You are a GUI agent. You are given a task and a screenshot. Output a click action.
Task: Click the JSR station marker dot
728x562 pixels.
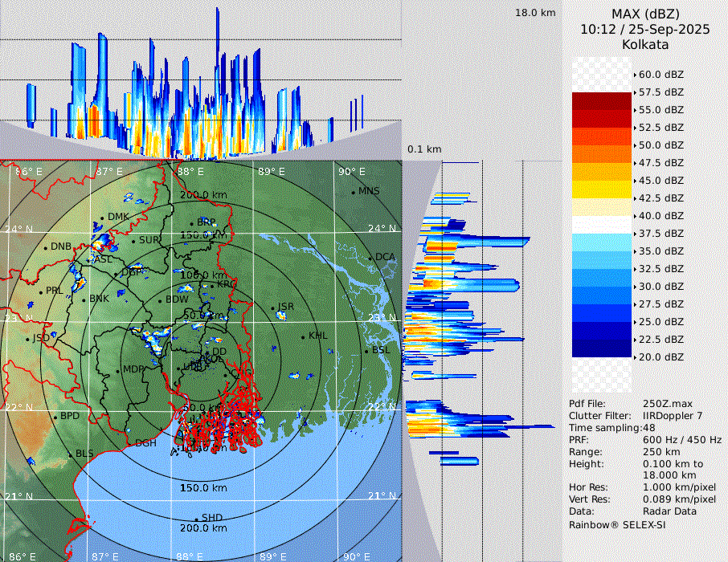(x=272, y=307)
